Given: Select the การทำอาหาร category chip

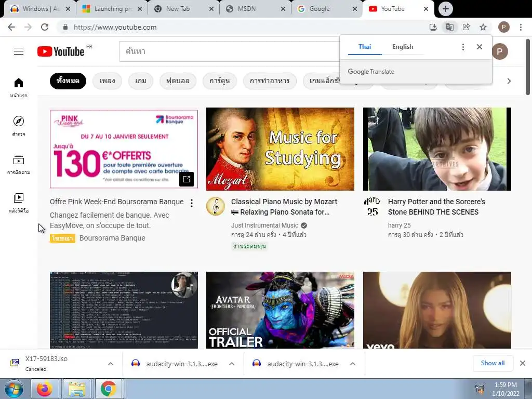Looking at the screenshot, I should coord(270,81).
